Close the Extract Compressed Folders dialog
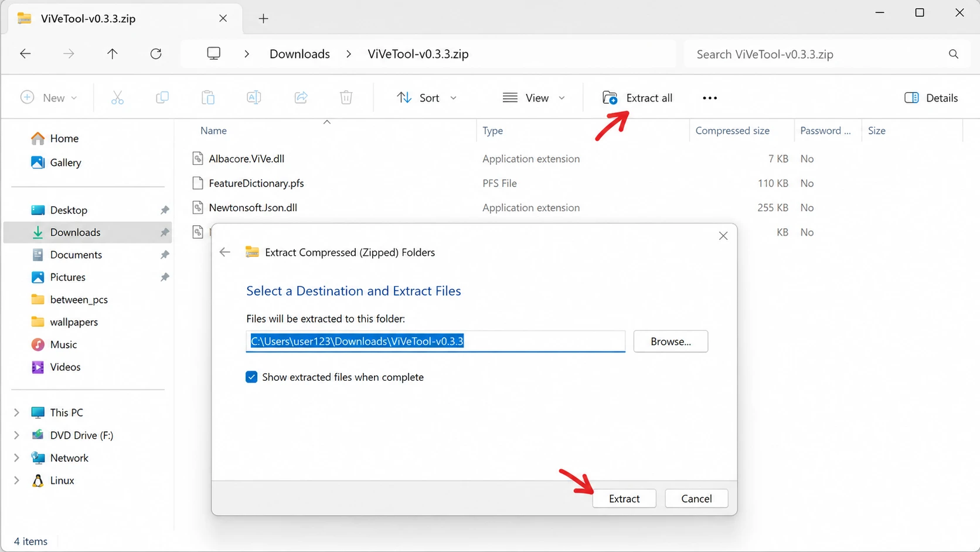 (723, 236)
